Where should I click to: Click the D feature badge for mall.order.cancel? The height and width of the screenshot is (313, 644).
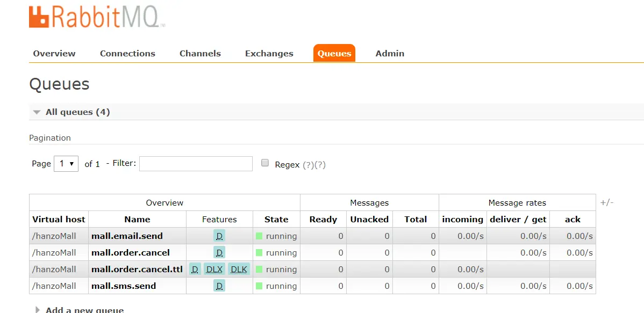pyautogui.click(x=219, y=252)
